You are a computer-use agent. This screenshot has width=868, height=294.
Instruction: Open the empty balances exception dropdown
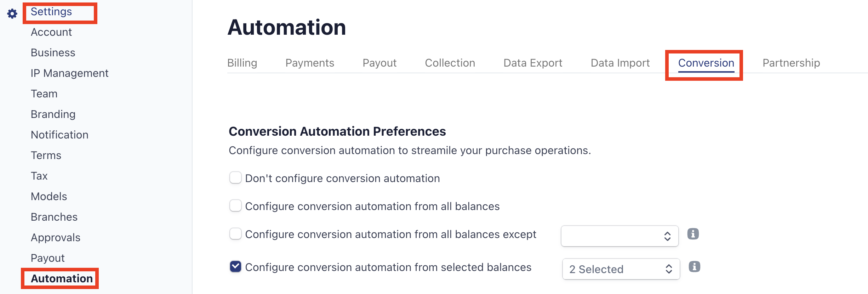point(619,236)
